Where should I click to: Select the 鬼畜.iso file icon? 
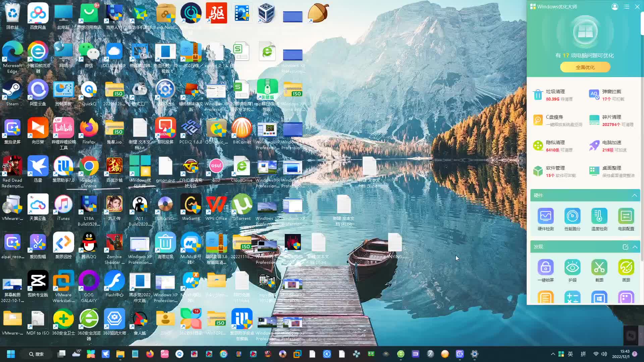(114, 132)
